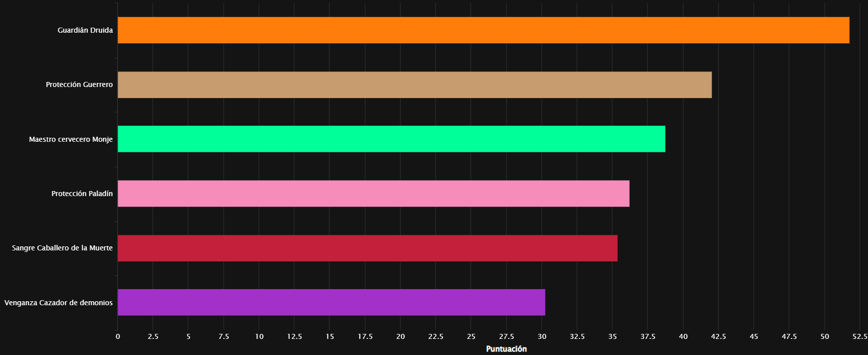Click the green Maestro cervecero Monje bar
Image resolution: width=868 pixels, height=355 pixels.
click(391, 139)
